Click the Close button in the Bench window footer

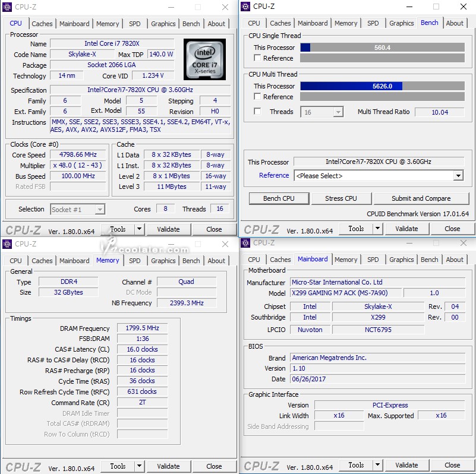[x=452, y=229]
